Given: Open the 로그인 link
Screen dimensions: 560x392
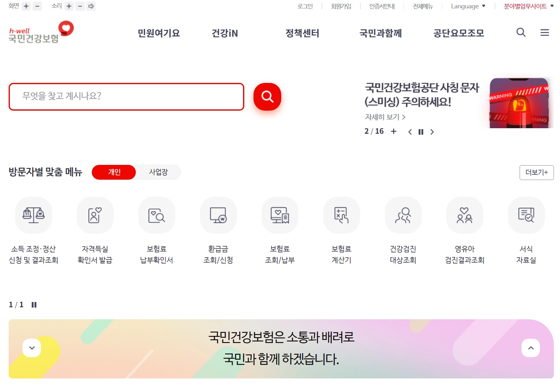Looking at the screenshot, I should [x=305, y=6].
